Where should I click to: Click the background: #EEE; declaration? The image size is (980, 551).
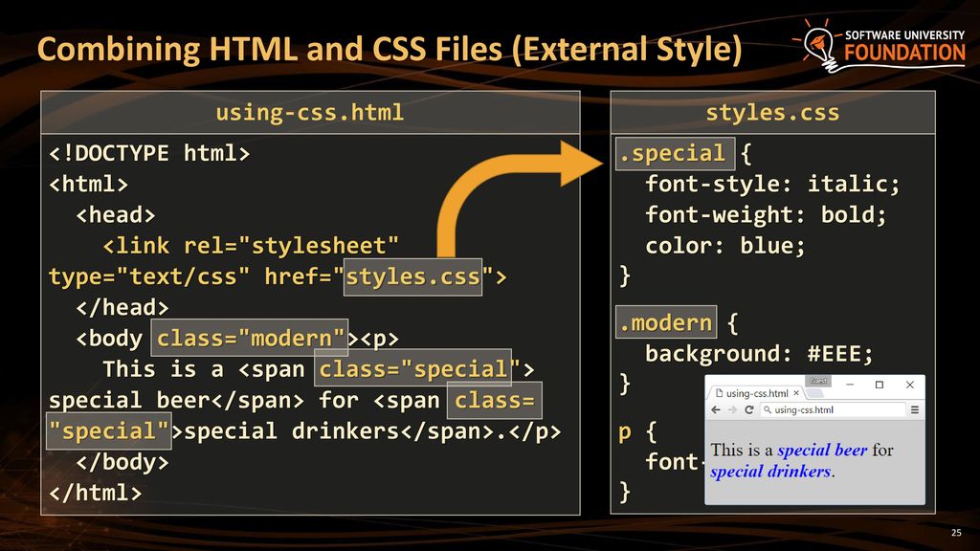click(x=759, y=354)
